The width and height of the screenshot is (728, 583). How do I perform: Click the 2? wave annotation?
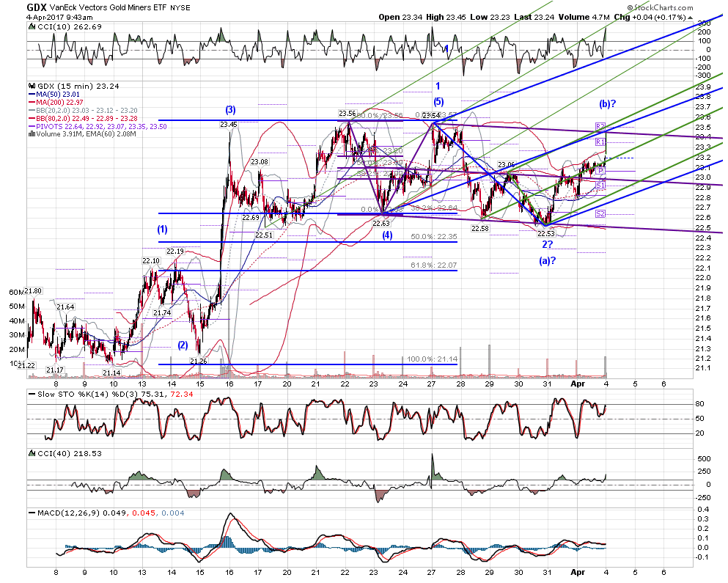(548, 244)
